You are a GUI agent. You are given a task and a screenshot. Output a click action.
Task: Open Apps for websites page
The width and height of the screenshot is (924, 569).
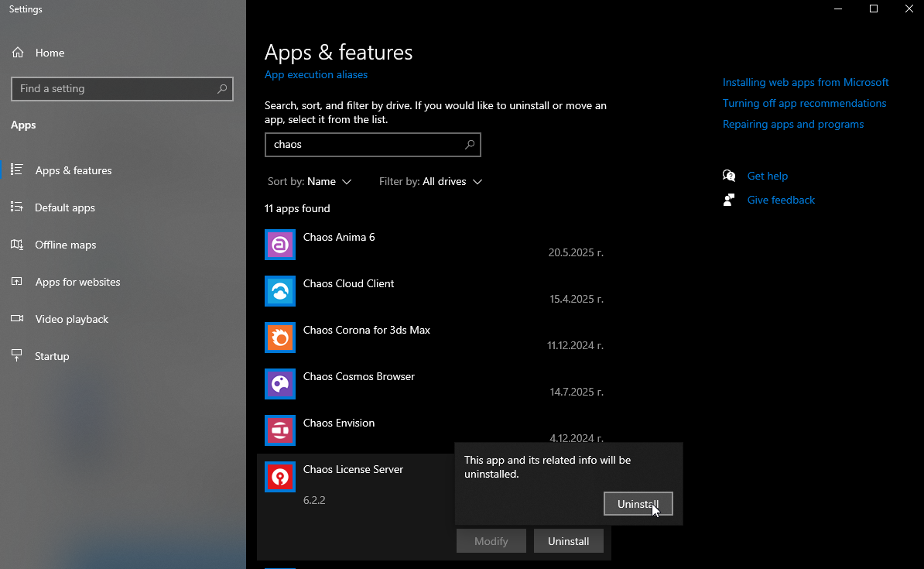(122, 282)
